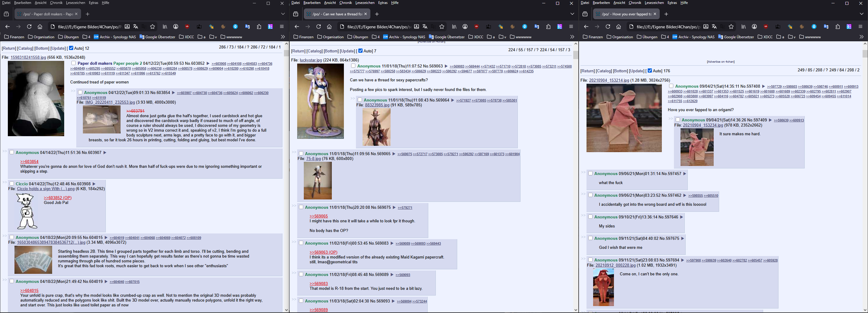Screen dimensions: 868x313
Task: Open the application menu in the sexy papercrafts window
Action: [x=571, y=27]
